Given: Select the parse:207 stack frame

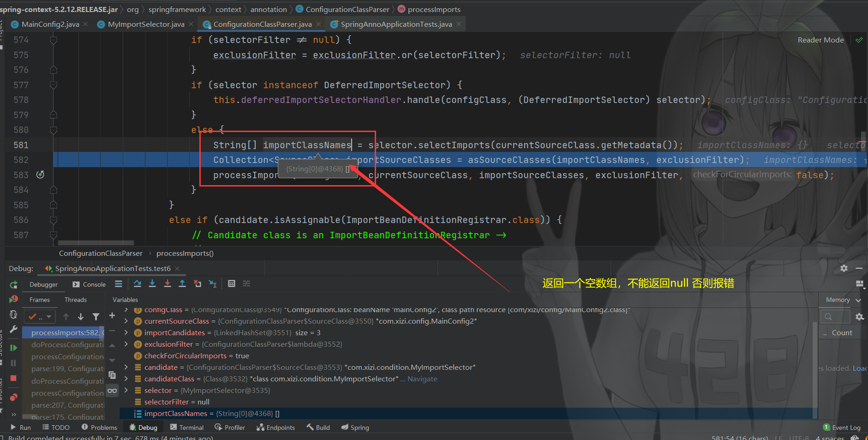Looking at the screenshot, I should click(x=67, y=405).
